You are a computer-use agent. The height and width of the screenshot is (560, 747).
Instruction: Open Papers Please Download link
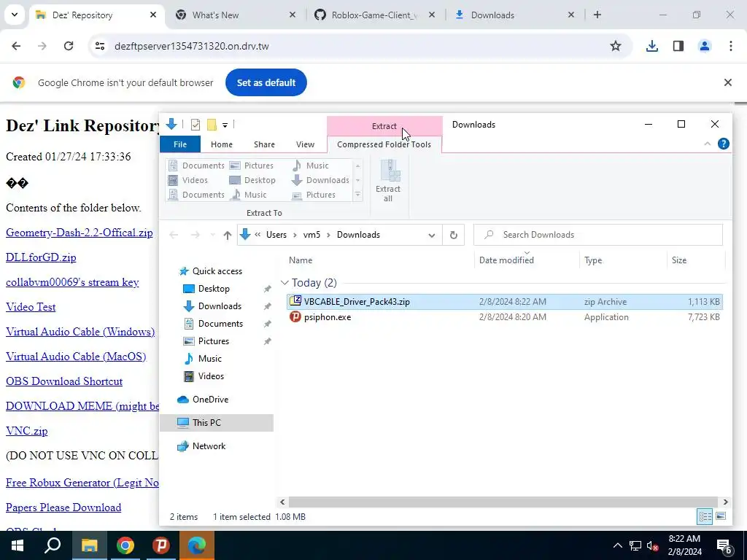tap(63, 507)
